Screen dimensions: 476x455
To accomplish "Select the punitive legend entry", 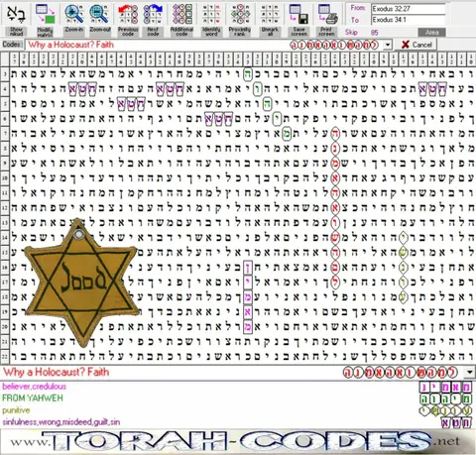I will [16, 410].
